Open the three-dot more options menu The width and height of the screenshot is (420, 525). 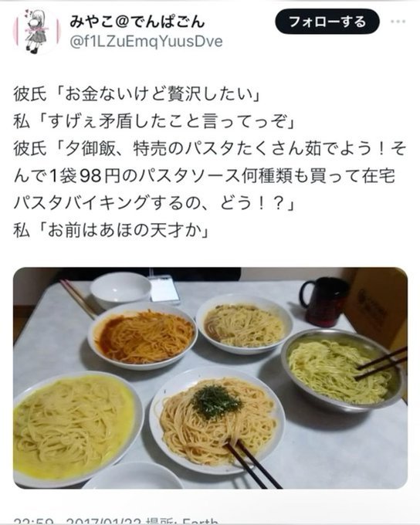click(x=398, y=22)
